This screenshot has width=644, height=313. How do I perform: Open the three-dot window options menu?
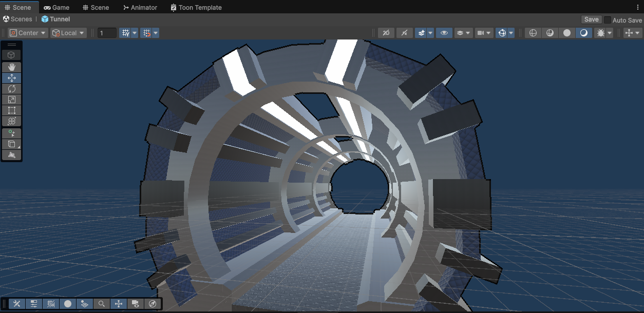(637, 7)
